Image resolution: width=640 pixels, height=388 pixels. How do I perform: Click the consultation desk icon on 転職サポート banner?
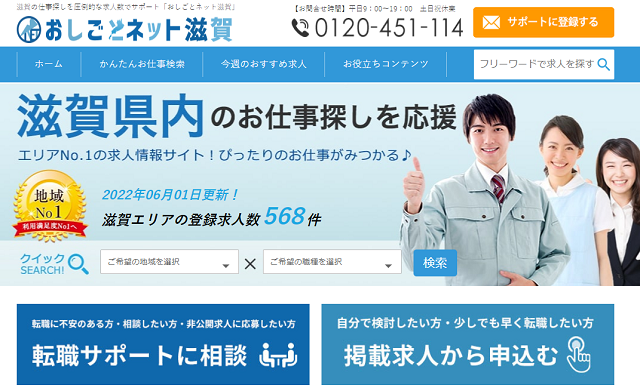click(x=278, y=355)
